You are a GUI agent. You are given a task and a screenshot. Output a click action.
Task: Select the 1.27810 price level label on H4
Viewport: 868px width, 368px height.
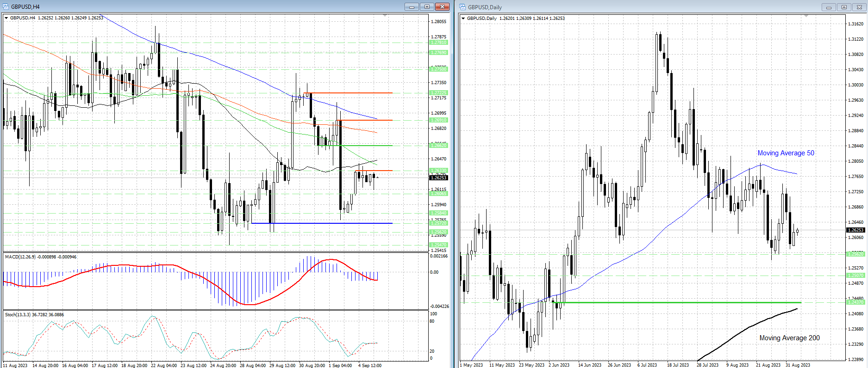[x=438, y=43]
